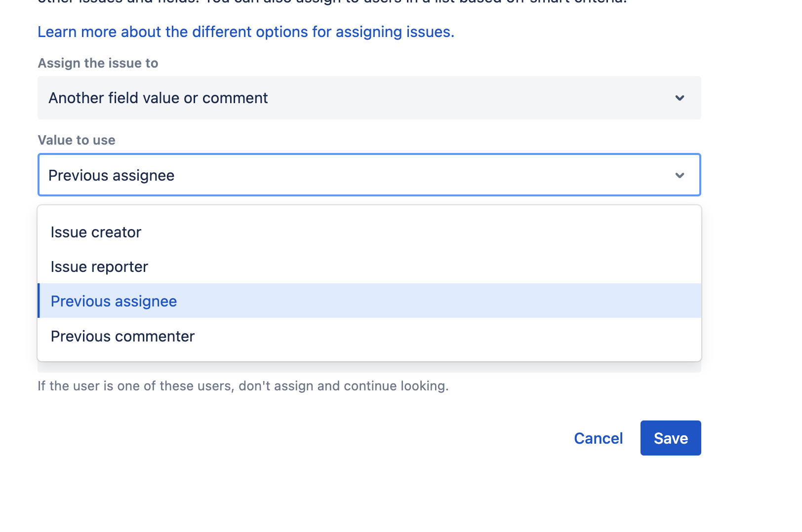Click the Cancel link next to Save
The image size is (802, 532).
(x=598, y=438)
